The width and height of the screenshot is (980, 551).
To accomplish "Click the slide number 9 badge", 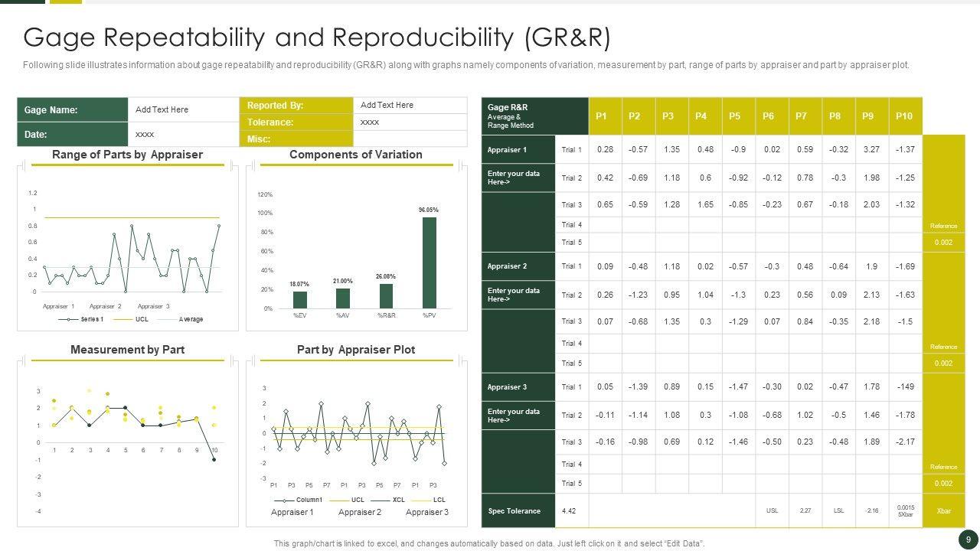I will click(x=968, y=540).
